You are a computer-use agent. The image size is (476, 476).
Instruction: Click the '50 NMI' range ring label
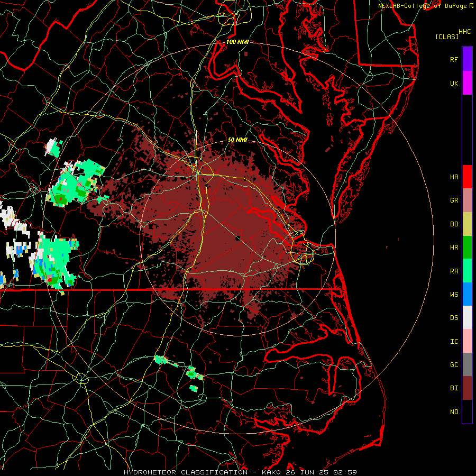237,140
